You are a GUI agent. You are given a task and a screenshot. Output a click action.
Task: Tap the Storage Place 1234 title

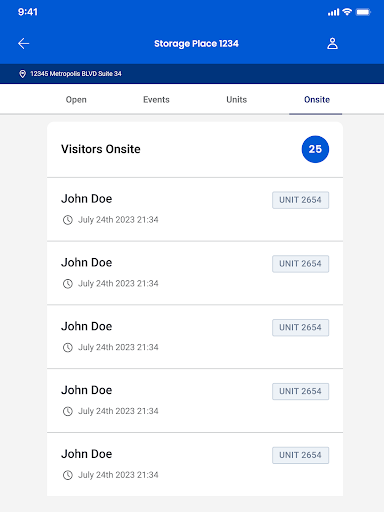click(x=196, y=44)
